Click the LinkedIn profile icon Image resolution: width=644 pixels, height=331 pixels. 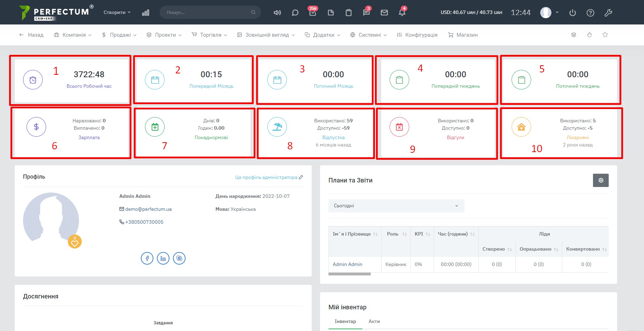[x=163, y=258]
